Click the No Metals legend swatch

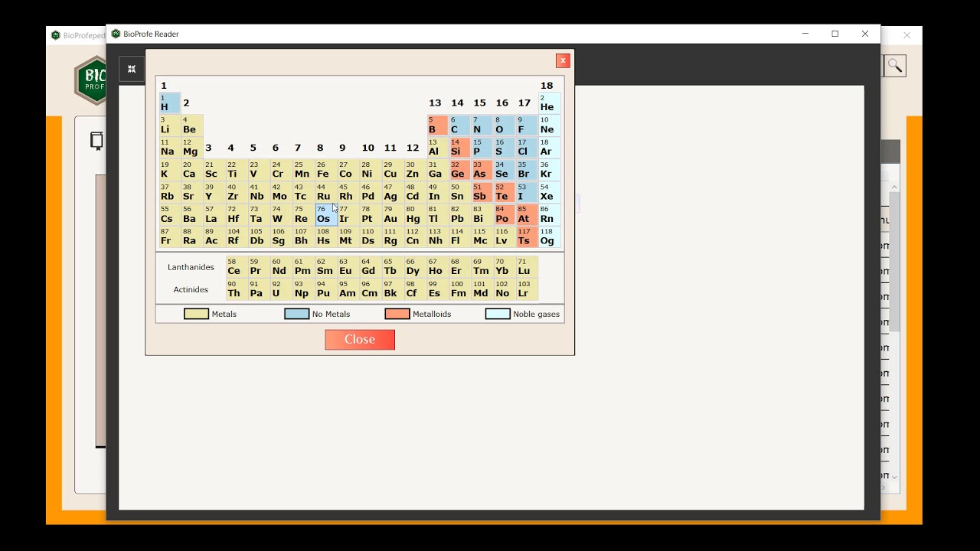297,314
